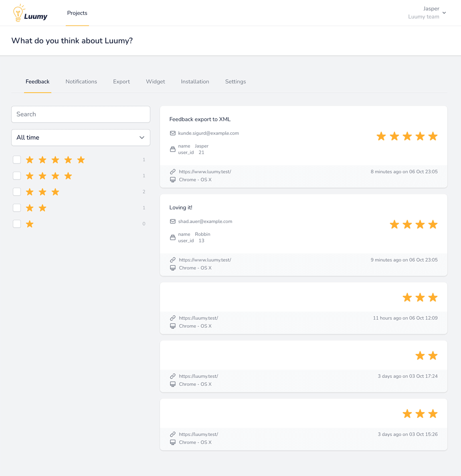Click chevron arrow in the All time selector

point(142,138)
